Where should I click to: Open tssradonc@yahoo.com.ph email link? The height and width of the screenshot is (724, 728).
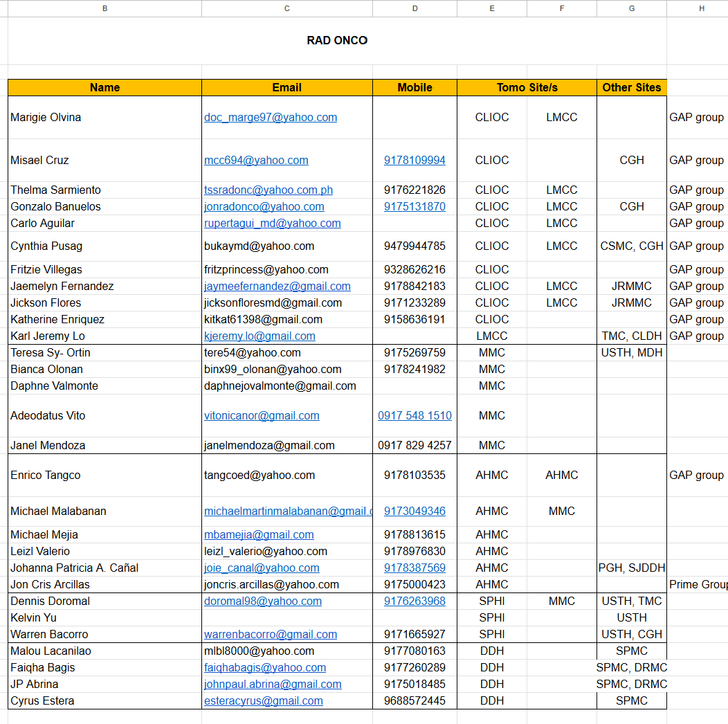coord(269,190)
